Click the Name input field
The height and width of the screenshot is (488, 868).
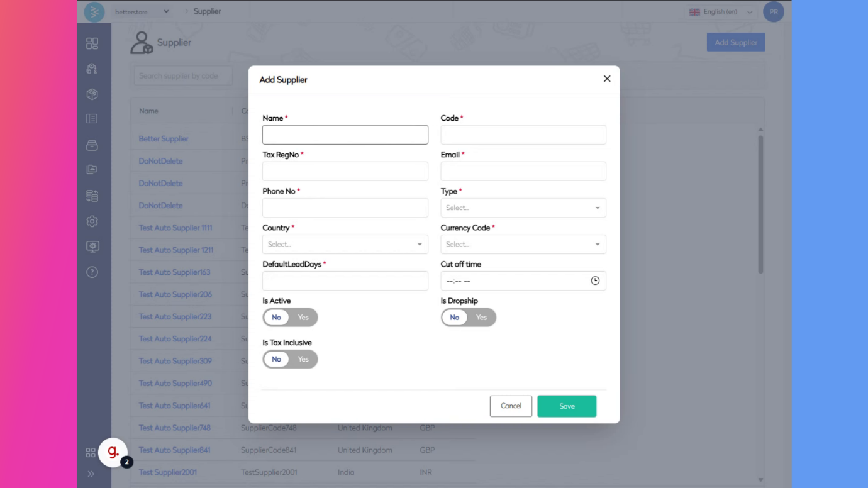[345, 135]
